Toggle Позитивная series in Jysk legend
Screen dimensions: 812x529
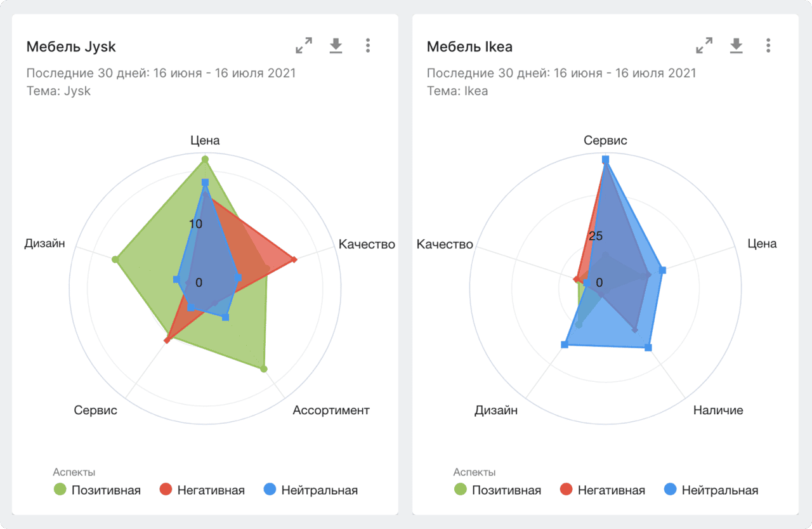click(97, 490)
